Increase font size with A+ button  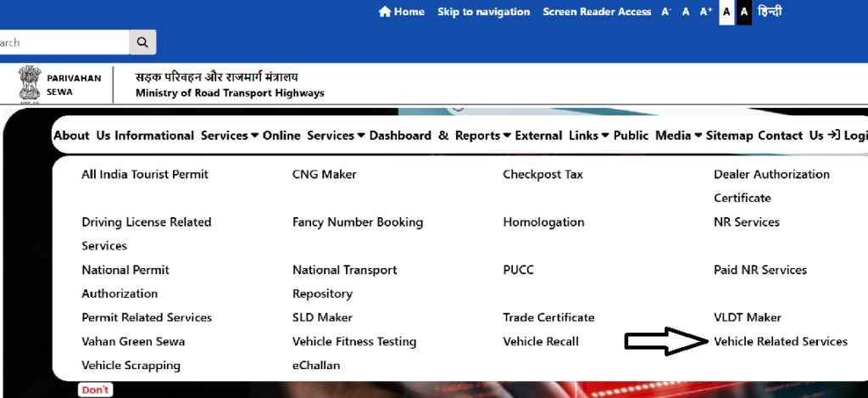tap(706, 12)
